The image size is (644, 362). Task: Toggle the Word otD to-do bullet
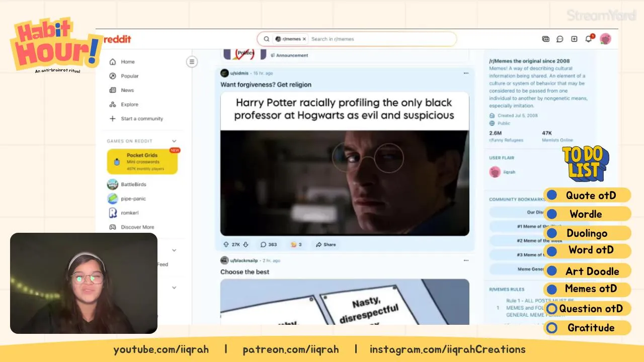[x=552, y=250]
